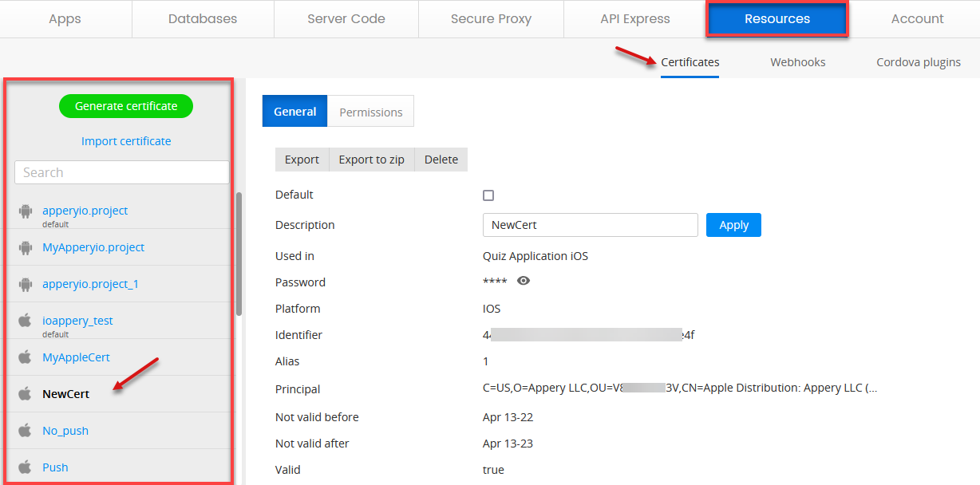980x485 pixels.
Task: Click the Principal value text
Action: [680, 388]
